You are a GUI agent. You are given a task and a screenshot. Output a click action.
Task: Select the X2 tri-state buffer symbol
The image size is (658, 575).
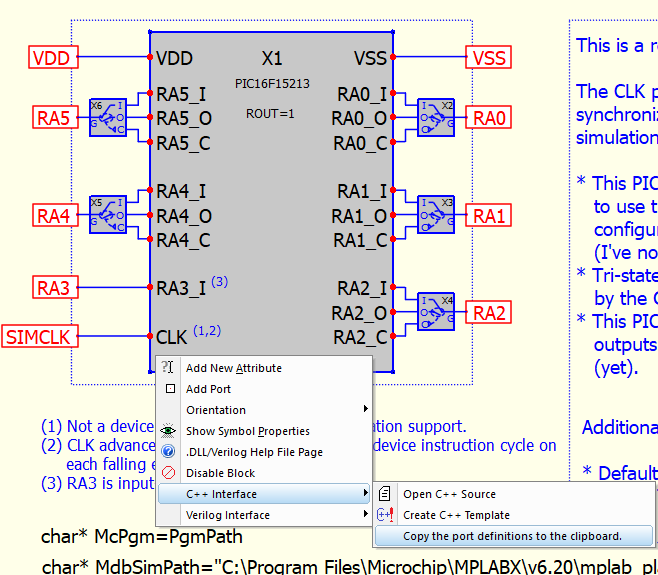436,118
